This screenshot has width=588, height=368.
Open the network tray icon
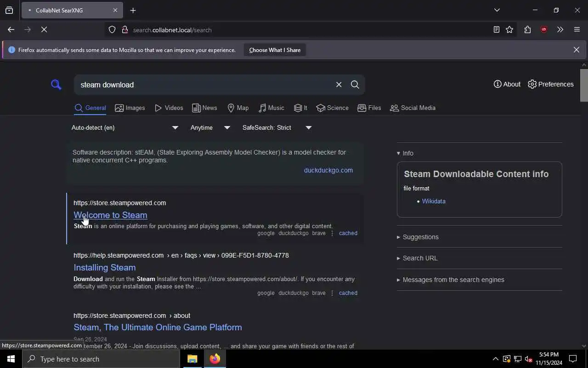518,359
